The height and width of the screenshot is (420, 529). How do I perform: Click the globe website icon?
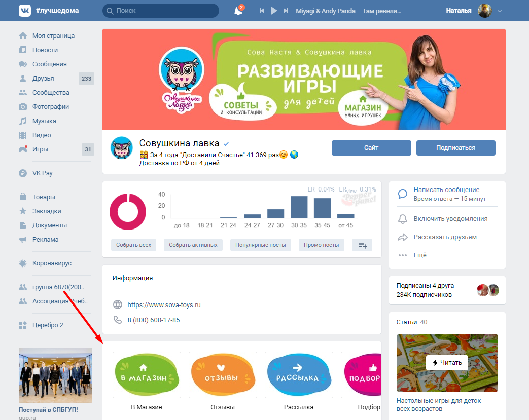point(117,304)
